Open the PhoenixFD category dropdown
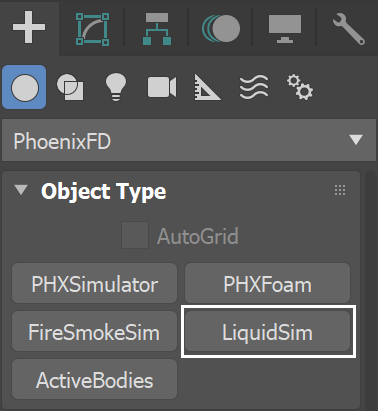 [189, 140]
